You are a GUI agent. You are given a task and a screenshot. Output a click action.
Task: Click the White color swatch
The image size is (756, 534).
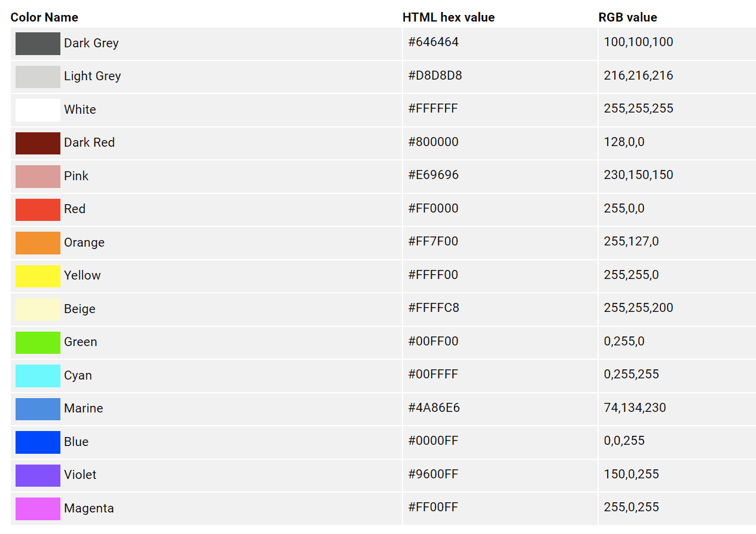(x=38, y=110)
